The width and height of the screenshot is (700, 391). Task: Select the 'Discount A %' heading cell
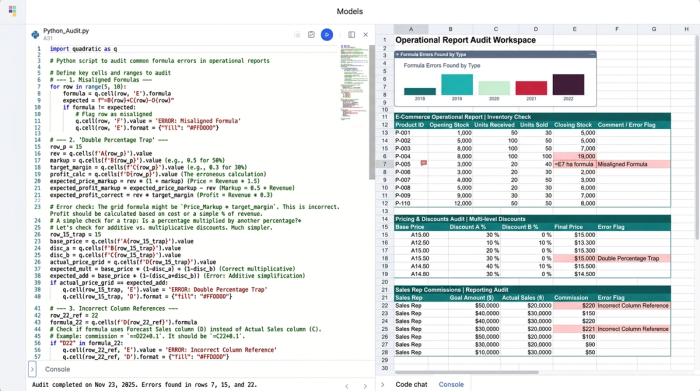[x=467, y=227]
